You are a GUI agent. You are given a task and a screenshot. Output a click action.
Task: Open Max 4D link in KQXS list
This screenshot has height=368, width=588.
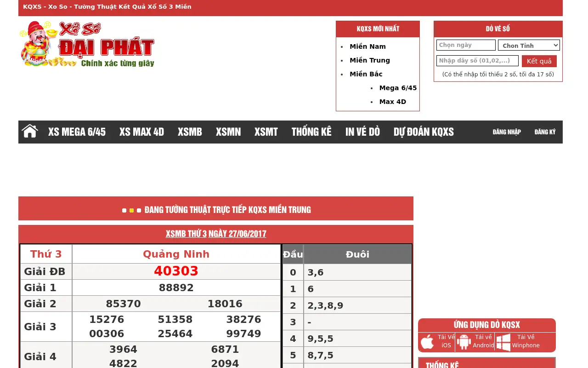click(393, 102)
